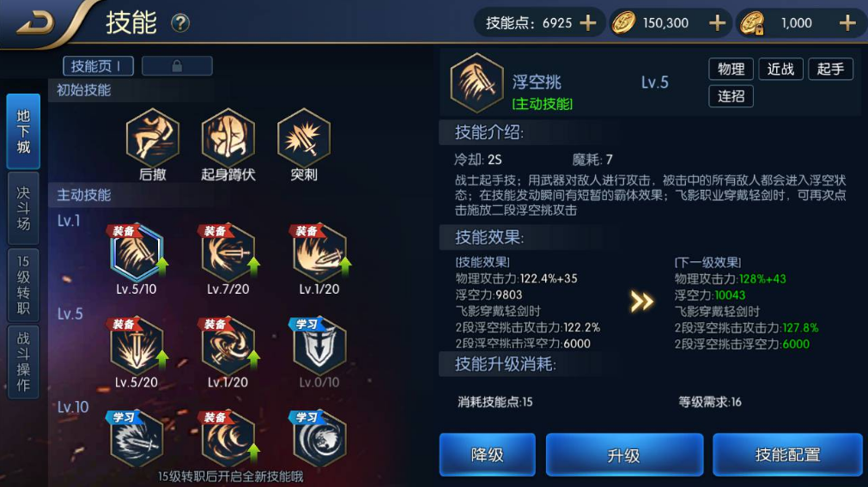
Task: Select the 后撤 initial skill icon
Action: [x=153, y=138]
